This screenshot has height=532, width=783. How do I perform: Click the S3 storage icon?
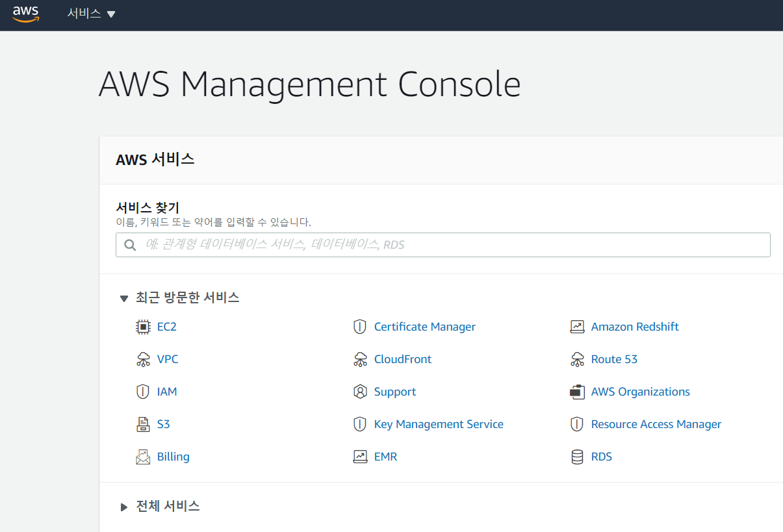pos(143,424)
